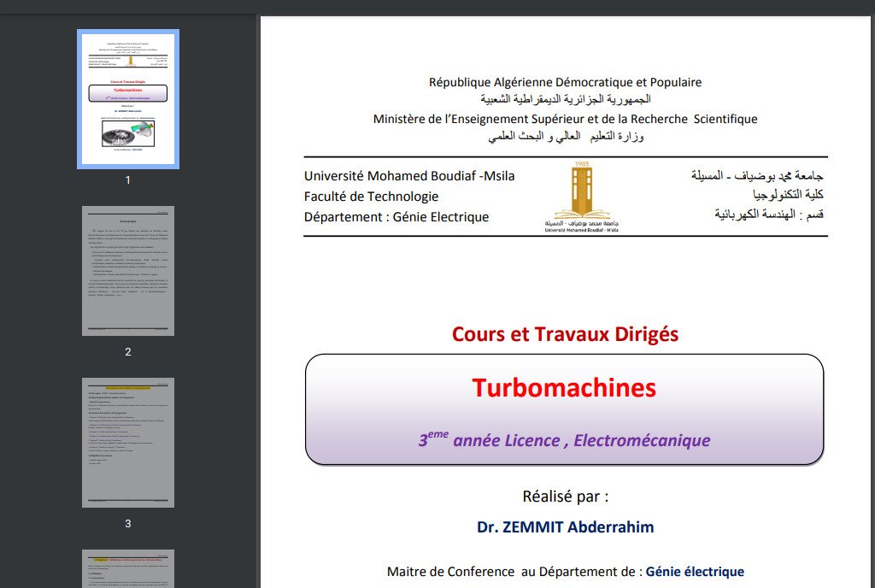Viewport: 875px width, 588px height.
Task: Click the page number label 2
Action: pos(128,352)
